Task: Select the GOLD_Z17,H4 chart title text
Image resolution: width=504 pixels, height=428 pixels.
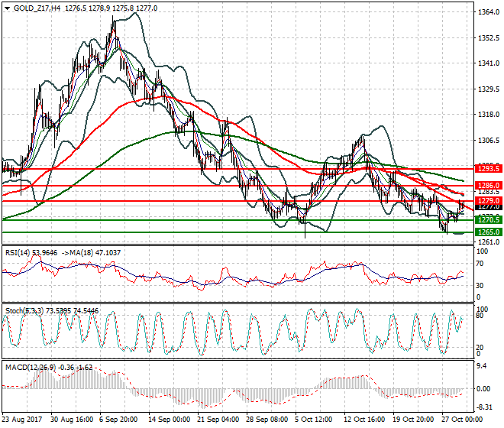Action: pyautogui.click(x=37, y=8)
